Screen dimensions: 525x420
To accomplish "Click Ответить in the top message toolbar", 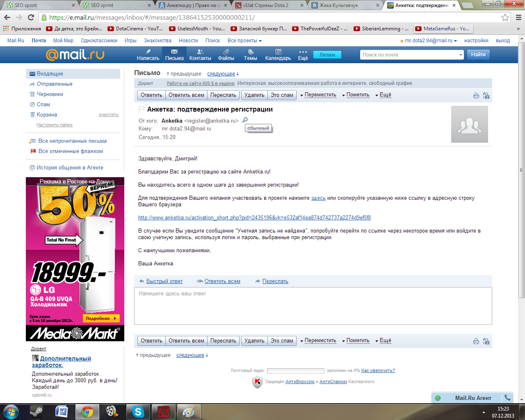I will 151,95.
